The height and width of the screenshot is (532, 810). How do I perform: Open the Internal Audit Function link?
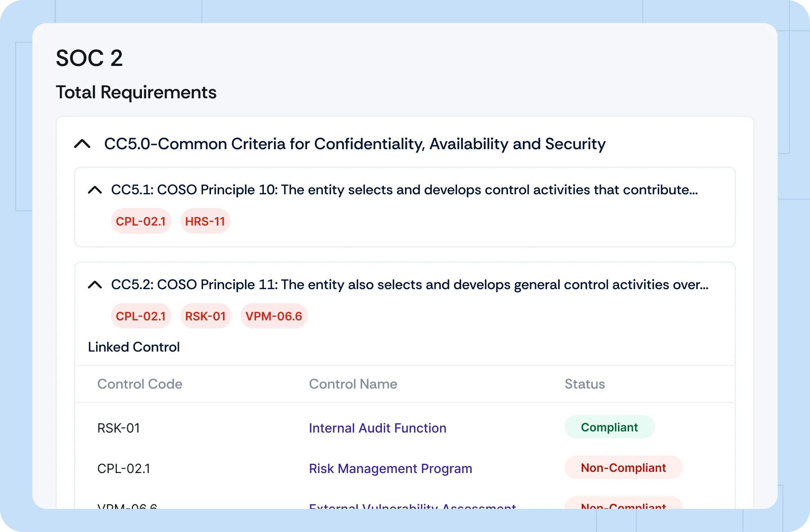pyautogui.click(x=377, y=428)
